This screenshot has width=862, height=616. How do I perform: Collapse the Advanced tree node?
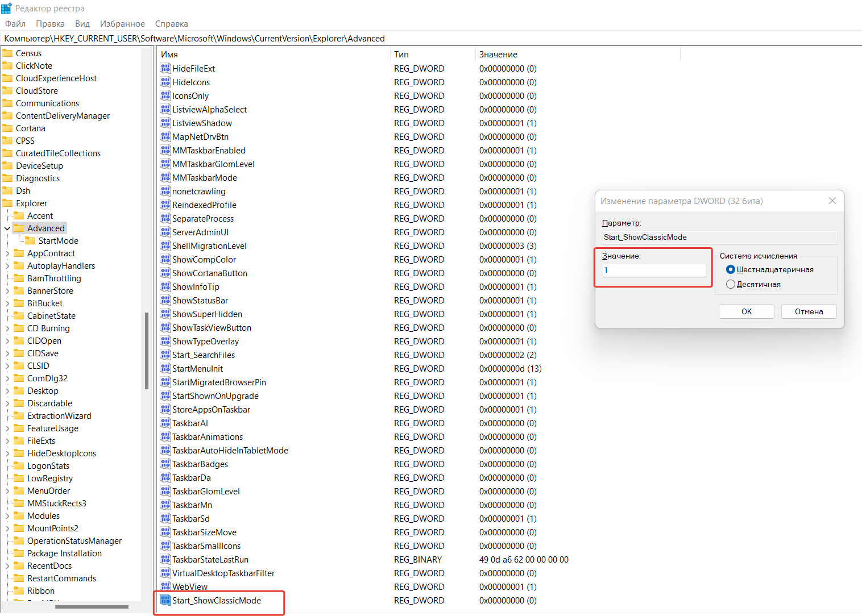click(7, 228)
